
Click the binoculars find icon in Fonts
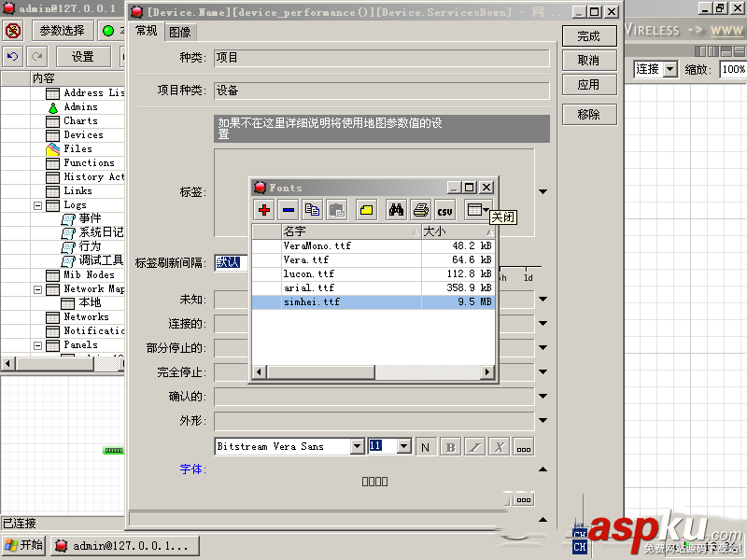point(396,210)
